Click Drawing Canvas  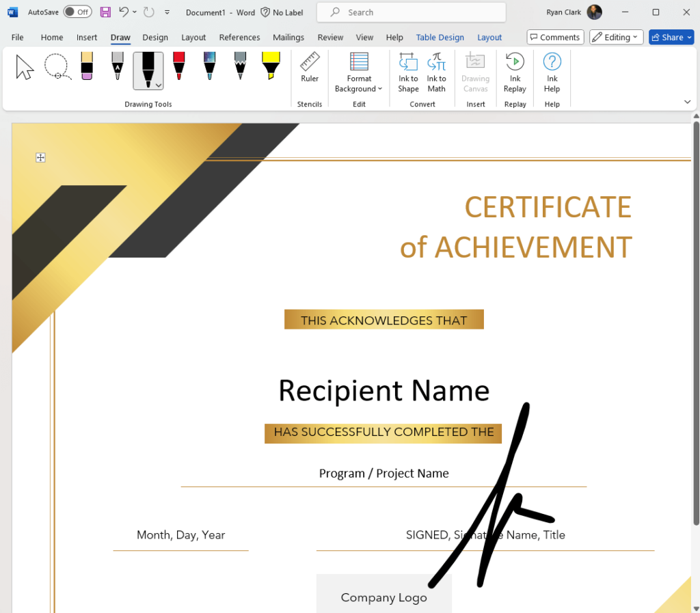click(x=476, y=72)
